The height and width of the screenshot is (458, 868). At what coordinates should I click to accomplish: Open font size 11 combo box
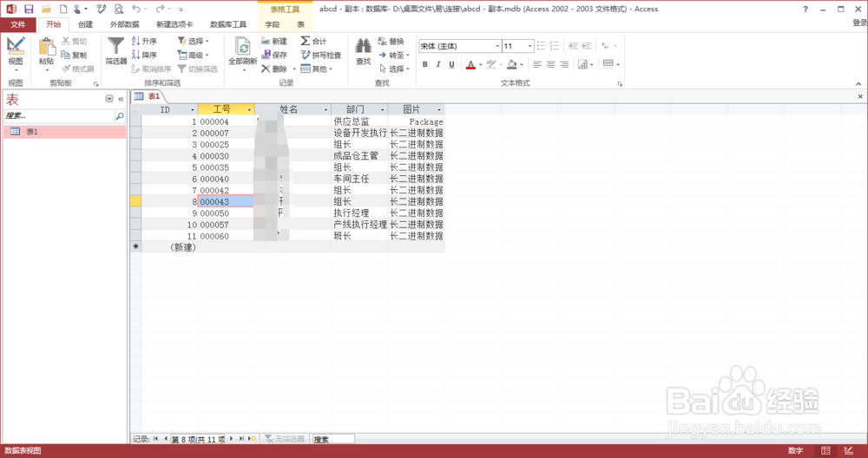point(518,46)
